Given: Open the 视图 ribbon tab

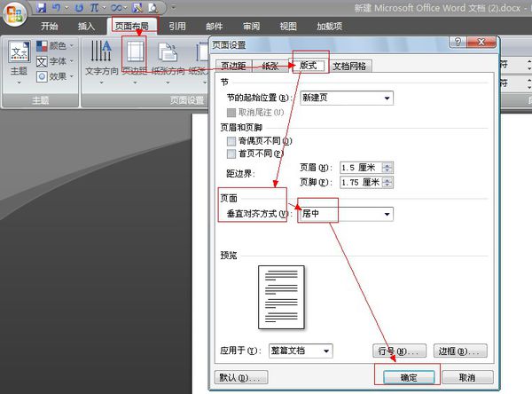Looking at the screenshot, I should pyautogui.click(x=288, y=26).
